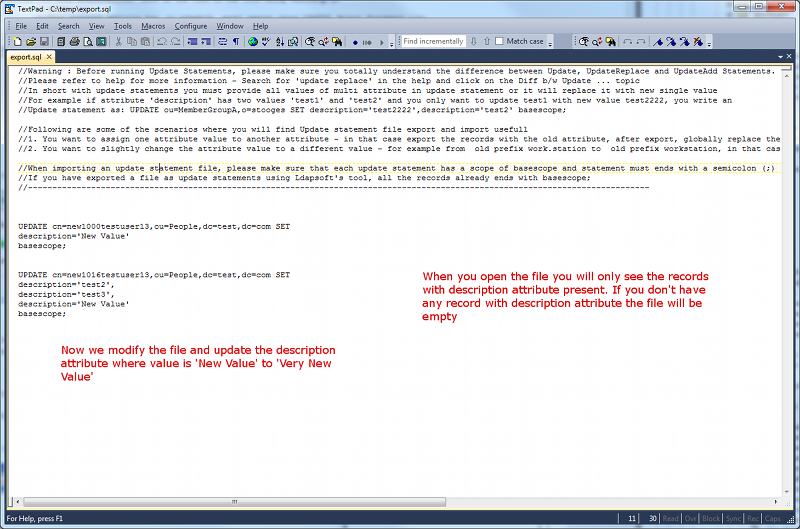
Task: Run spelling check icon
Action: coord(266,42)
